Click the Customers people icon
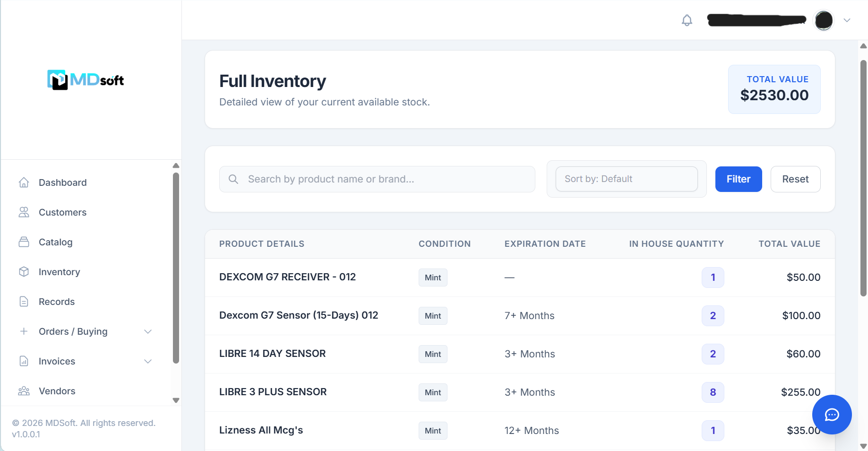The height and width of the screenshot is (451, 868). pyautogui.click(x=24, y=212)
